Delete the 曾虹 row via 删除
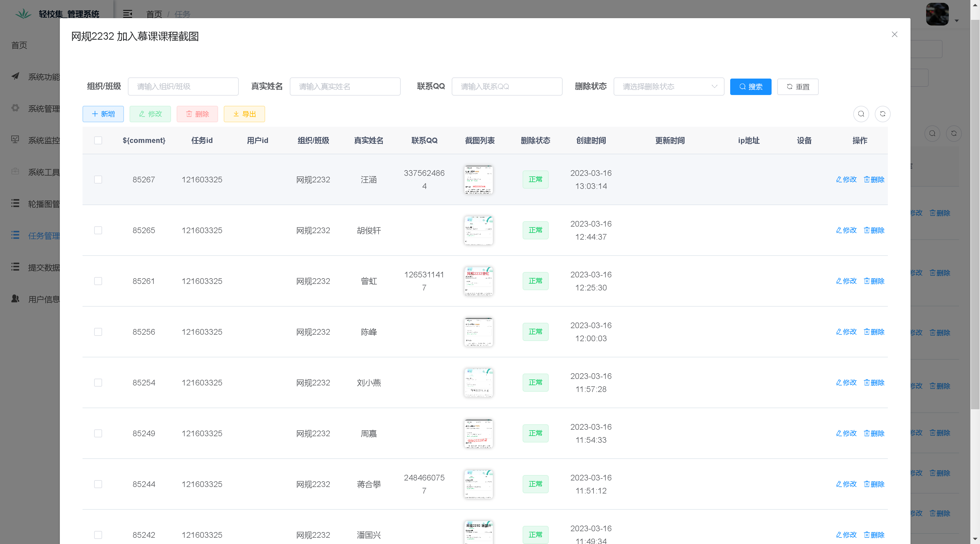 pyautogui.click(x=874, y=281)
